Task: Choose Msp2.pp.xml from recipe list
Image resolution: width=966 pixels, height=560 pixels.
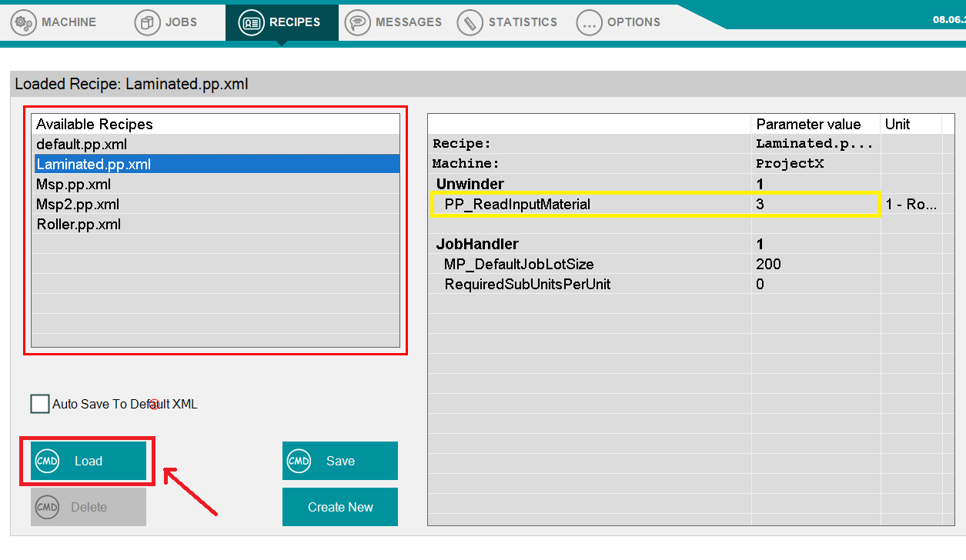Action: pos(78,205)
